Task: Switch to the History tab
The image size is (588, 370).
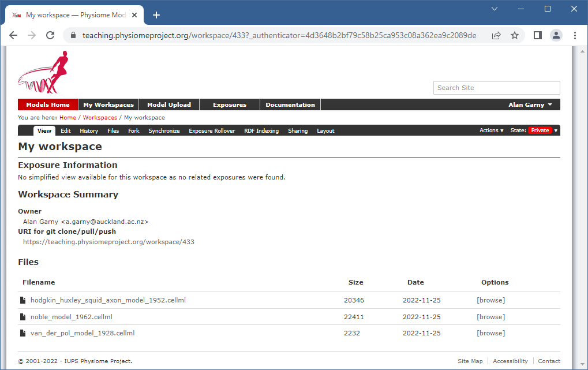Action: pos(89,131)
